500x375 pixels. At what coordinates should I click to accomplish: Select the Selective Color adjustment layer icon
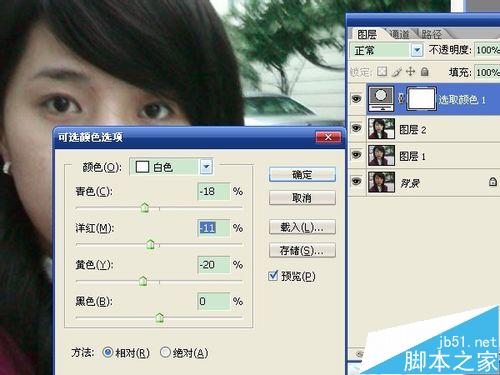(381, 99)
